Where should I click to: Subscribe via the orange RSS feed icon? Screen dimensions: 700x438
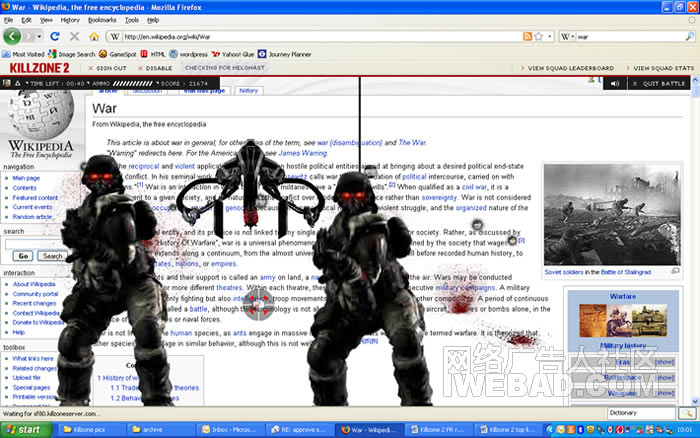point(527,37)
